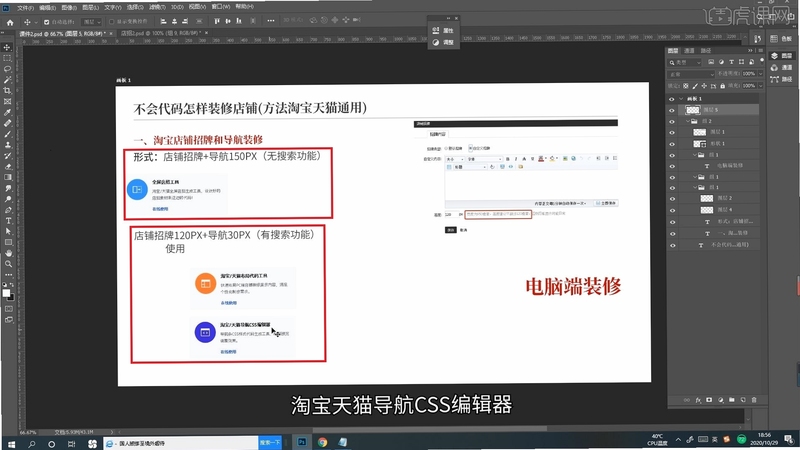Click the Windows Start button

11,443
